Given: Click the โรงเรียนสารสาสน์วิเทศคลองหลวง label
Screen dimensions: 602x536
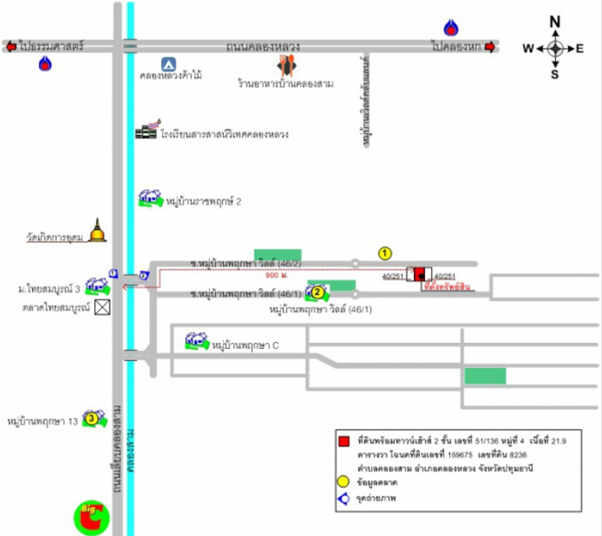Looking at the screenshot, I should pyautogui.click(x=225, y=134).
